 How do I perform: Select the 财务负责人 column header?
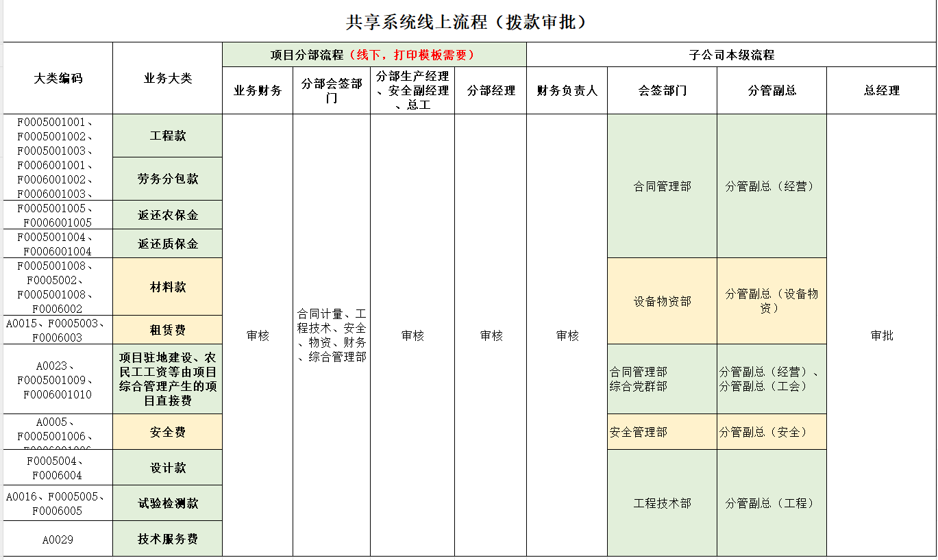tap(567, 90)
